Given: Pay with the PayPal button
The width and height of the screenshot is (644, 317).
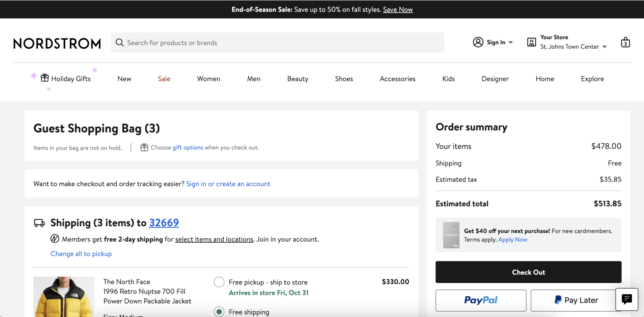Looking at the screenshot, I should pyautogui.click(x=480, y=300).
